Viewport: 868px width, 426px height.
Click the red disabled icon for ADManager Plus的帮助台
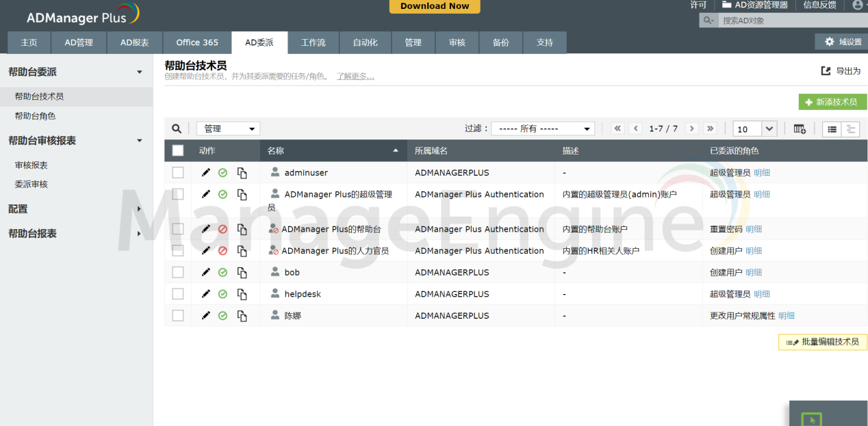[222, 229]
